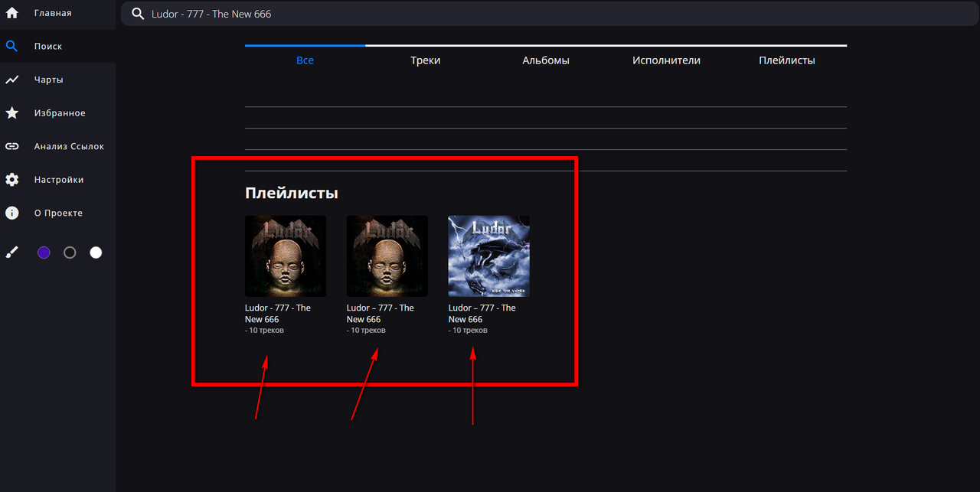This screenshot has height=492, width=980.
Task: Switch to the Альбомы tab
Action: (x=546, y=60)
